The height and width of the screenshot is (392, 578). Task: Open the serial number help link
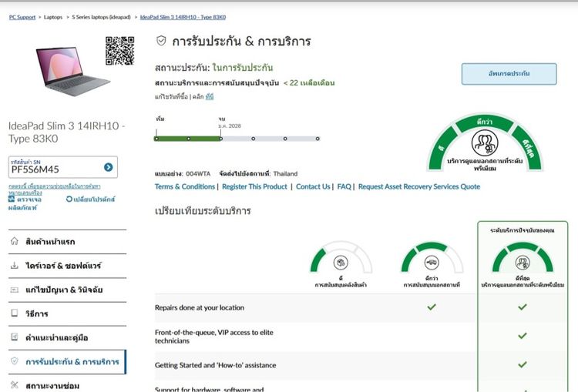coord(54,189)
